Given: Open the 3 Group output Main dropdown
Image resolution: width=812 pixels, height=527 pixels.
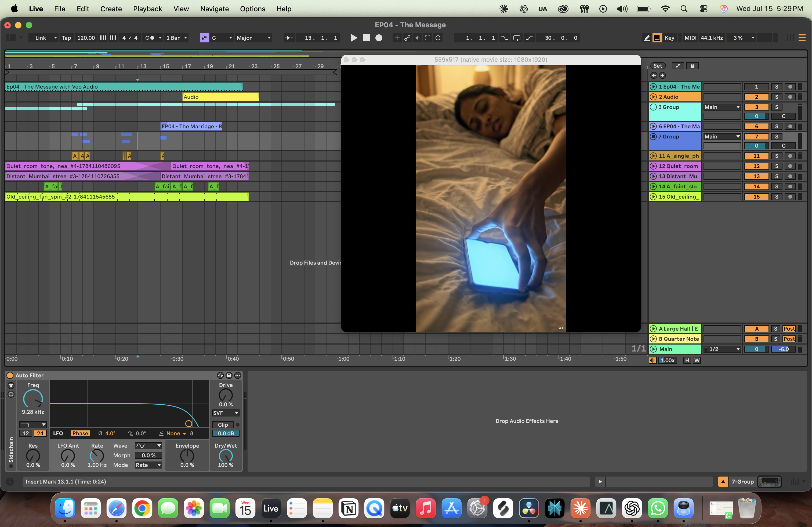Looking at the screenshot, I should (722, 107).
